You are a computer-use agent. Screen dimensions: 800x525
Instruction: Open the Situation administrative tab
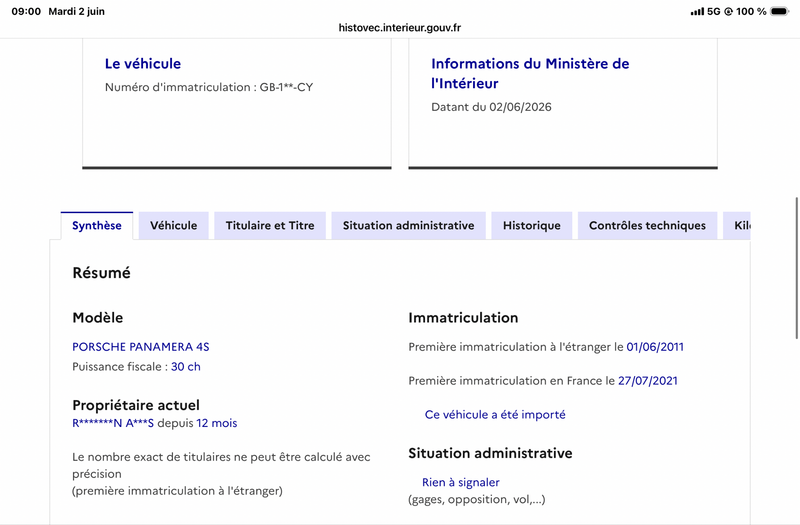tap(408, 226)
